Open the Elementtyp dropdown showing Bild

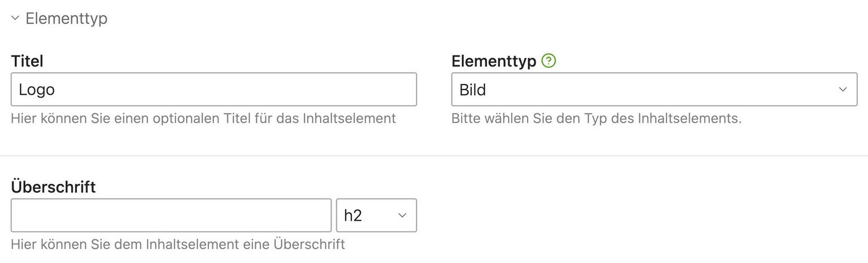pos(654,89)
